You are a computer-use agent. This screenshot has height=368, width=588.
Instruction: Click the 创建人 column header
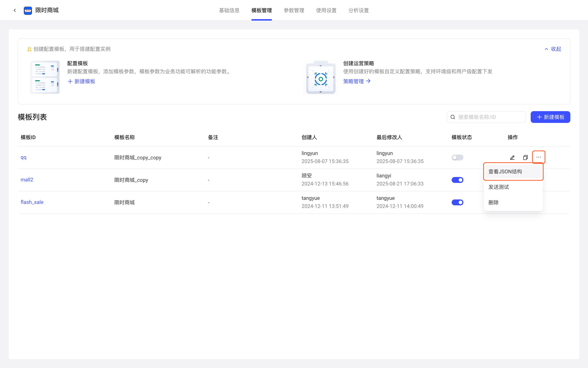(x=309, y=137)
